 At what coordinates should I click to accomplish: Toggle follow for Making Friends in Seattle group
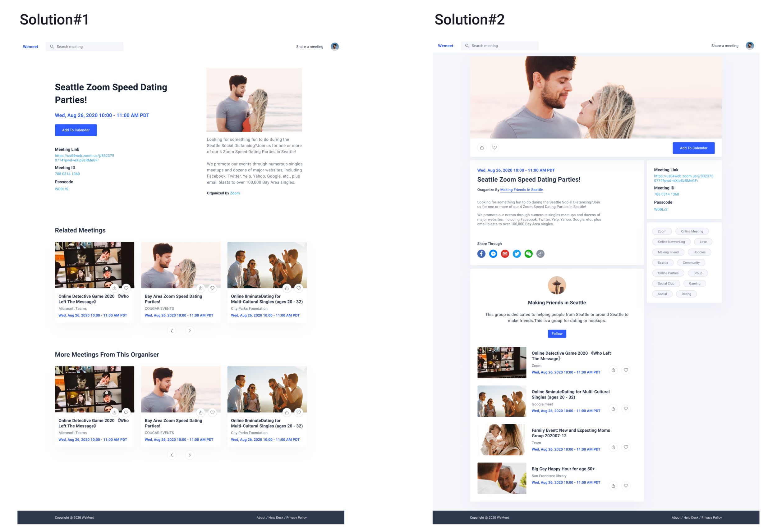coord(556,333)
